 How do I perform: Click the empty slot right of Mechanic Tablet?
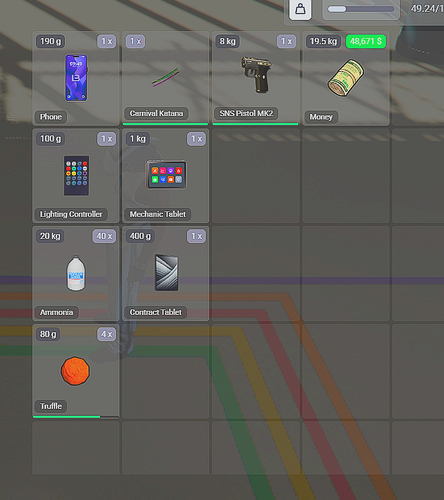256,176
